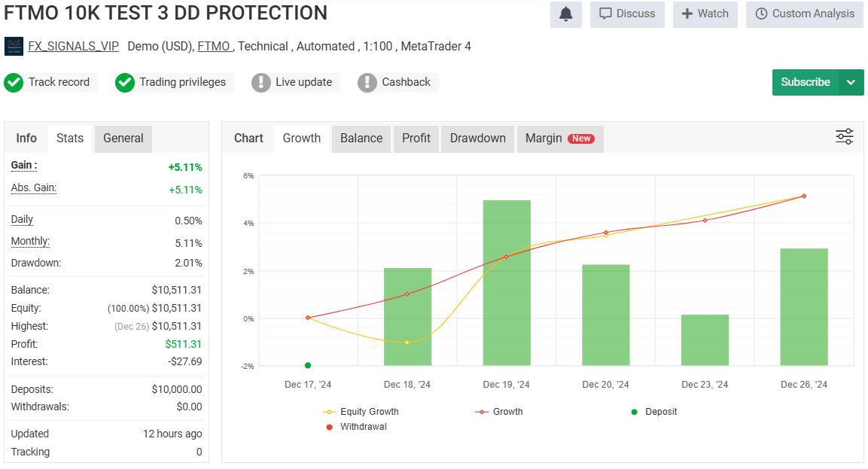Hide Deposit markers via legend
Screen dimensions: 868x469
click(x=653, y=412)
